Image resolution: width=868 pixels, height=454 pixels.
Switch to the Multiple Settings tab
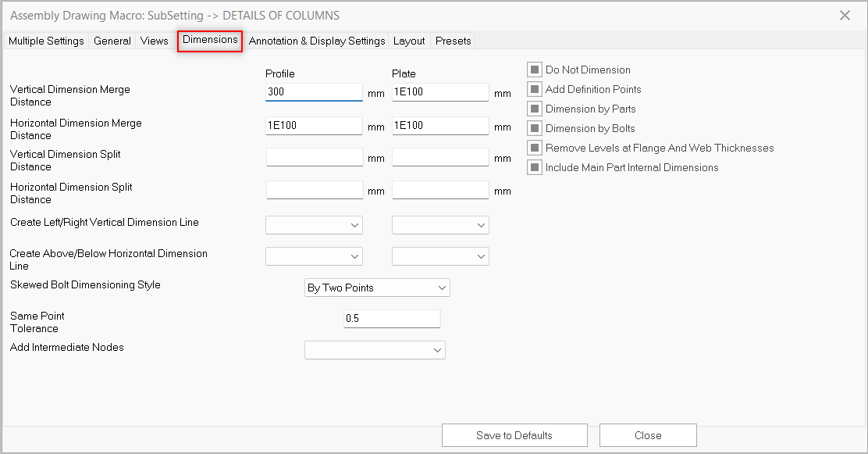click(46, 41)
